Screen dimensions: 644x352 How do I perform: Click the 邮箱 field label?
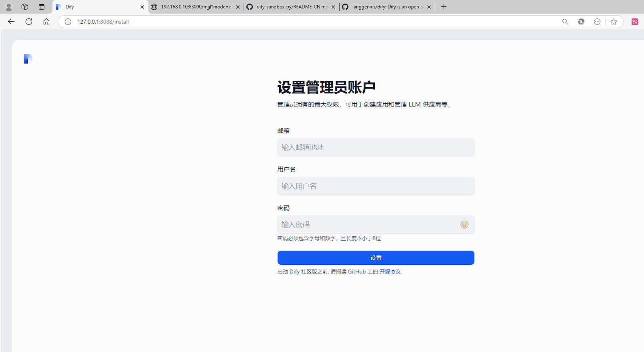(284, 131)
